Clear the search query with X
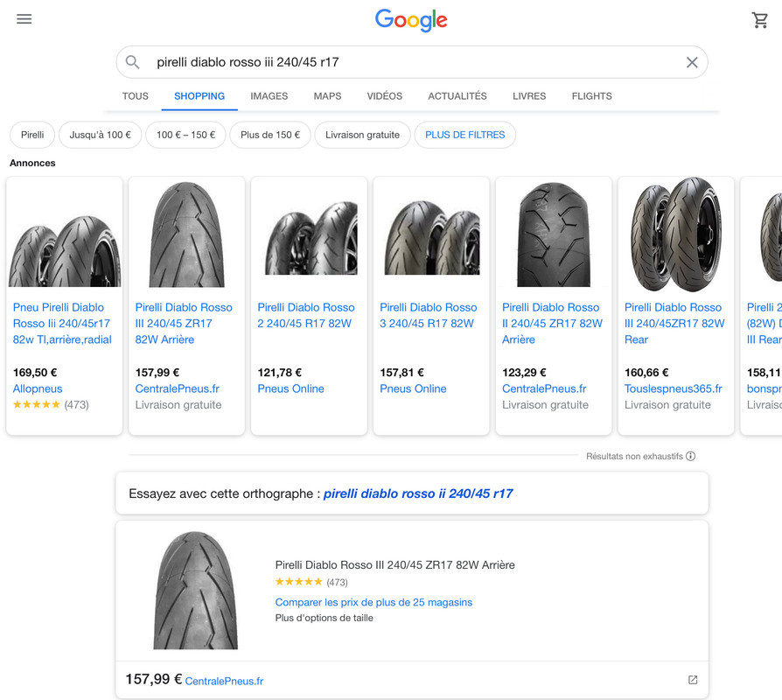This screenshot has width=782, height=700. point(692,62)
